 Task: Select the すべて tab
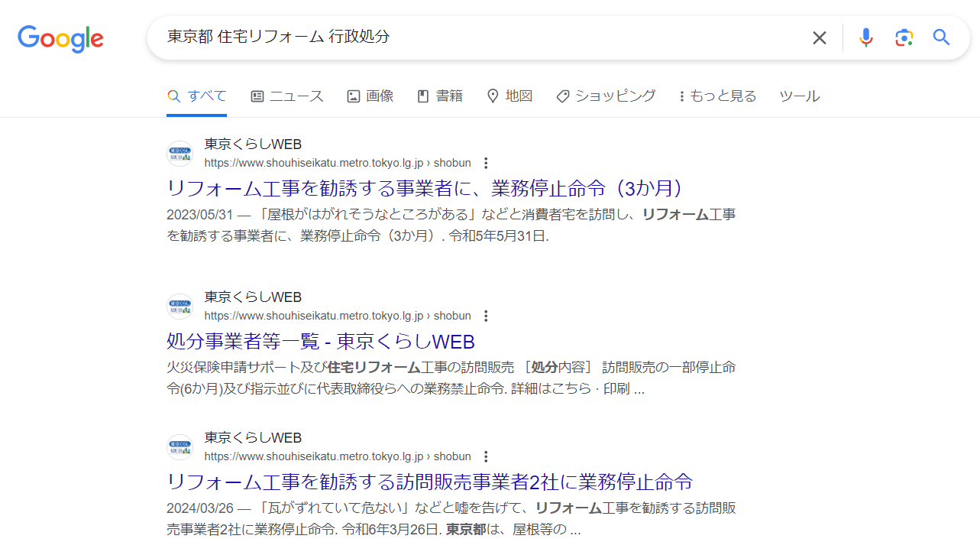[197, 96]
